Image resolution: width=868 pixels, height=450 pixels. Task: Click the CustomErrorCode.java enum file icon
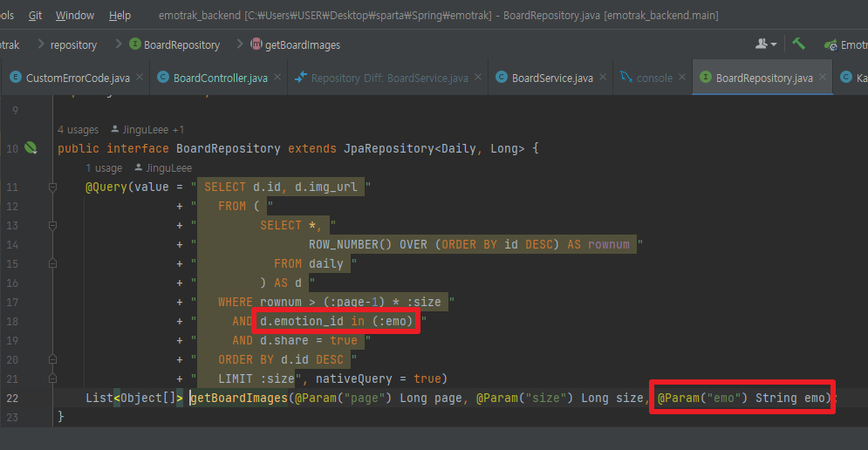pyautogui.click(x=16, y=77)
